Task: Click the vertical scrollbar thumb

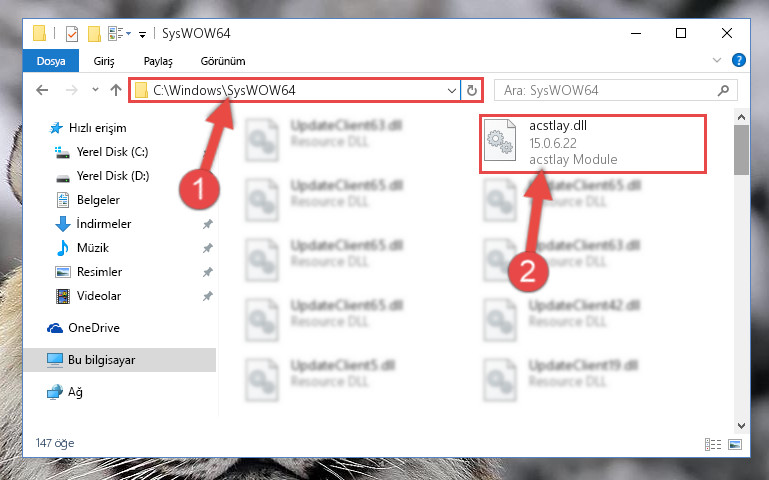Action: click(x=741, y=150)
